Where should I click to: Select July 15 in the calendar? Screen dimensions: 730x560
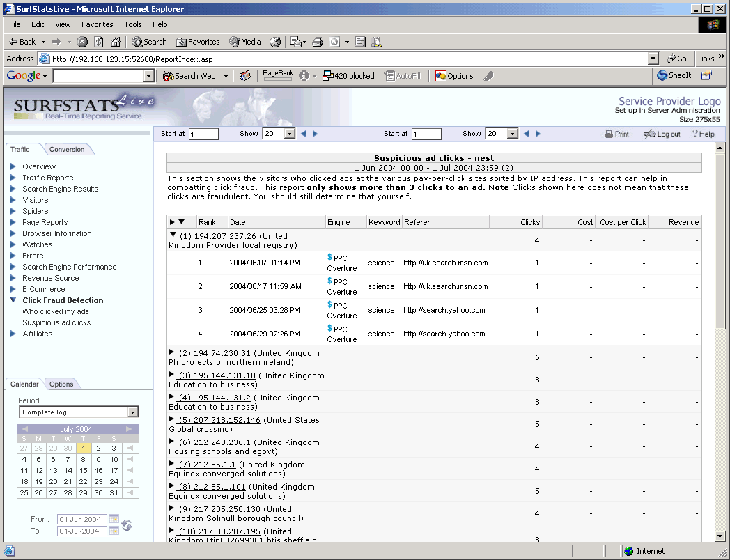tap(83, 471)
